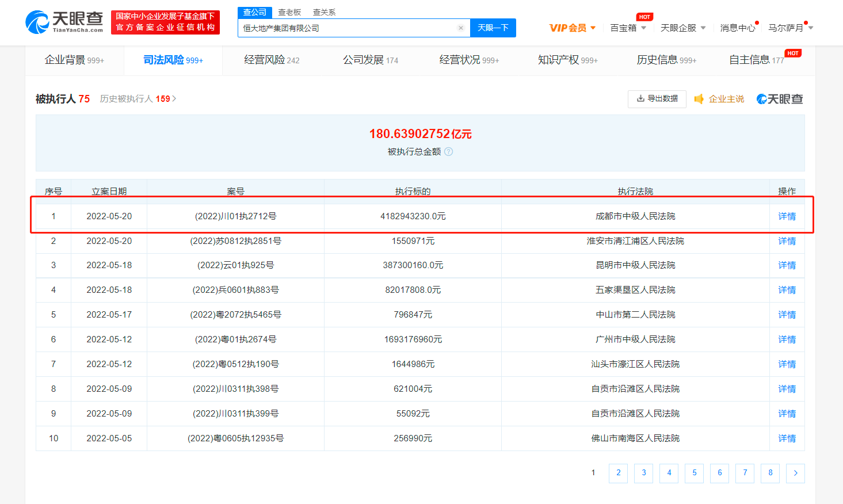Clear the search box with the X icon
Image resolution: width=843 pixels, height=504 pixels.
[461, 28]
